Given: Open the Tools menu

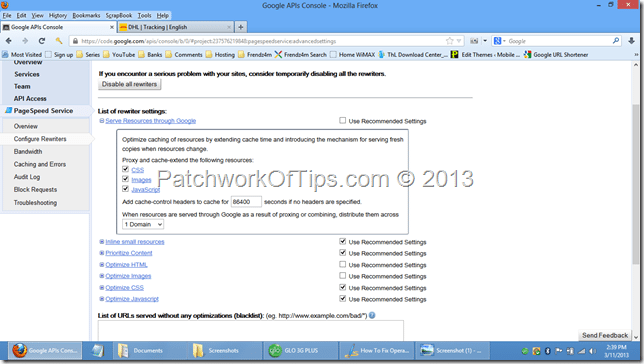Looking at the screenshot, I should click(x=144, y=15).
